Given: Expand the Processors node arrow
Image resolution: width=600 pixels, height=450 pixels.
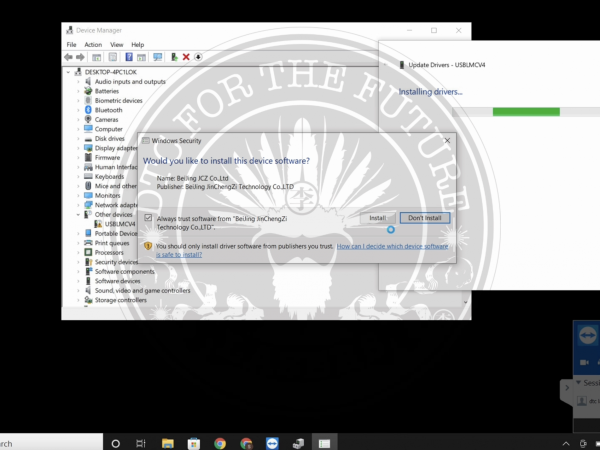Looking at the screenshot, I should pyautogui.click(x=78, y=253).
